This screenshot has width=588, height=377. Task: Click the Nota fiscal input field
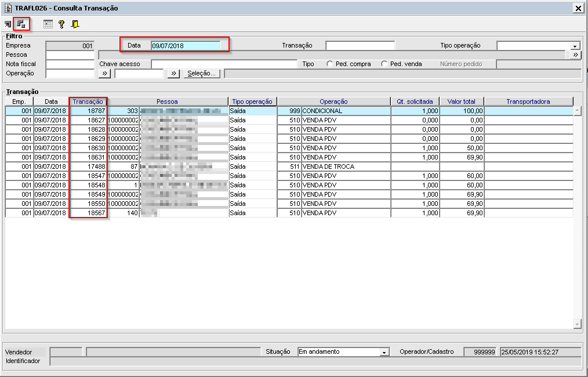(x=70, y=64)
